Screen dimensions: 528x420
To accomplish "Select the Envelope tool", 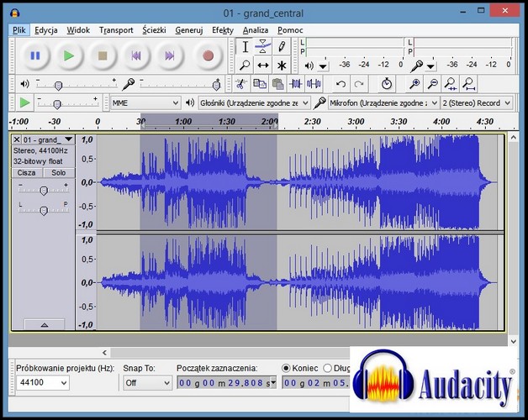I will tap(263, 47).
